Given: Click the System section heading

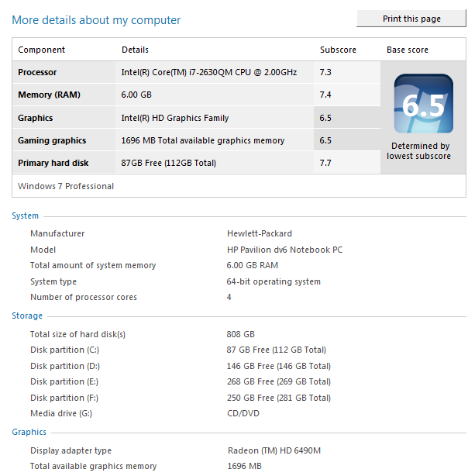Looking at the screenshot, I should click(x=25, y=216).
